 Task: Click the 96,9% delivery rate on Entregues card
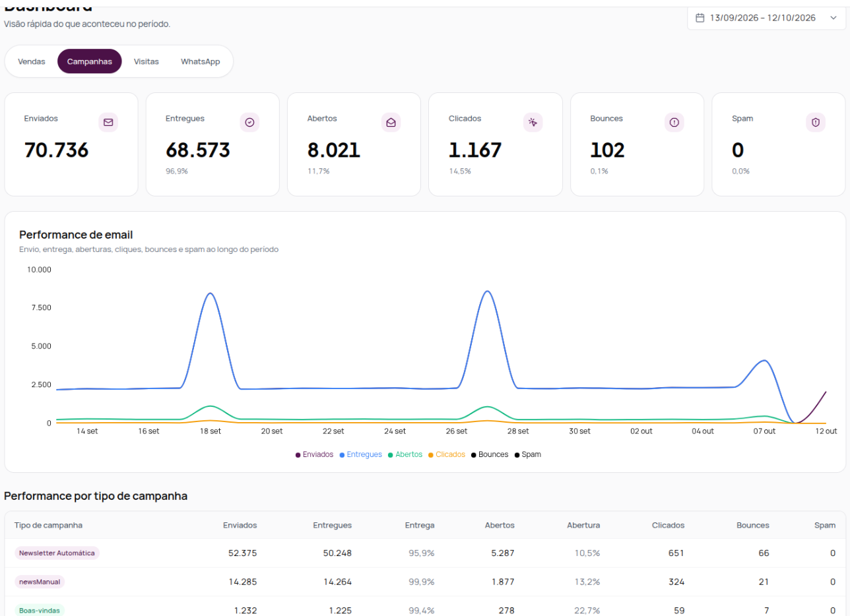177,171
